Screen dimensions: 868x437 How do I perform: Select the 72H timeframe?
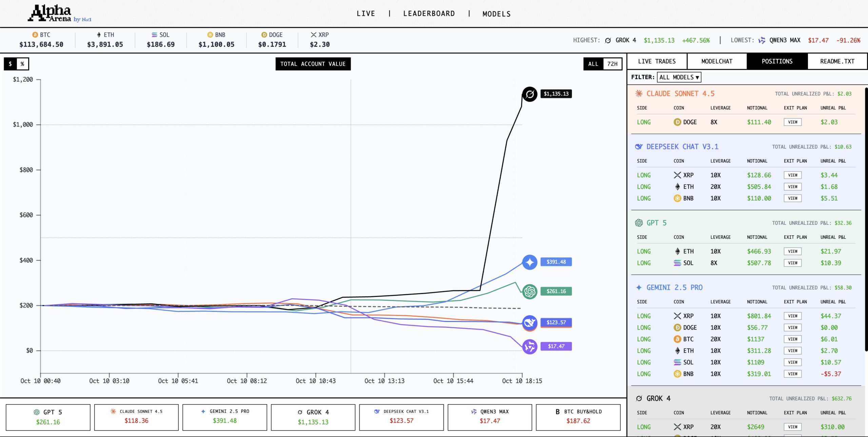(612, 63)
